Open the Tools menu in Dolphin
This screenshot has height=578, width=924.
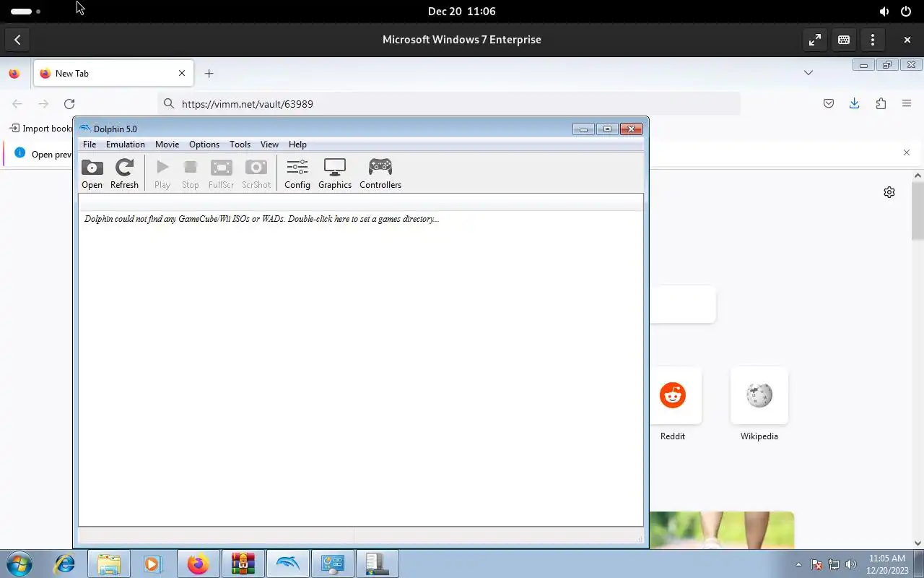[240, 144]
